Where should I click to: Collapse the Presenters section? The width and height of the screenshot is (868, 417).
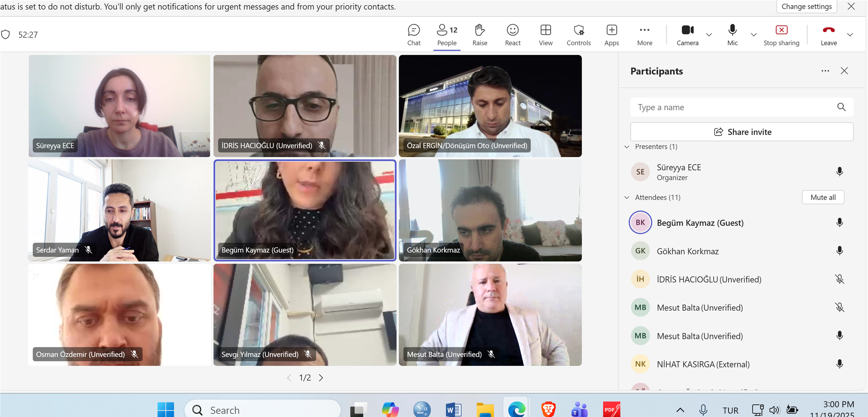click(627, 147)
